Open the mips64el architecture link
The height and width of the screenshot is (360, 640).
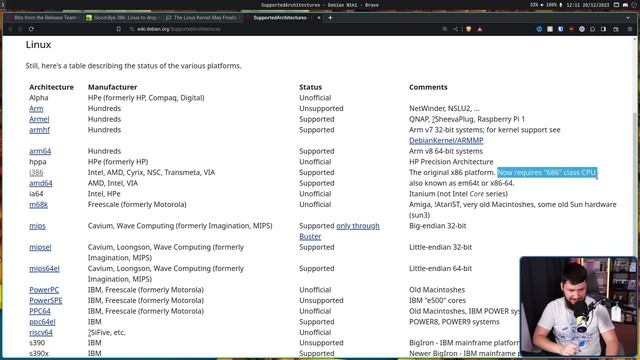click(44, 268)
